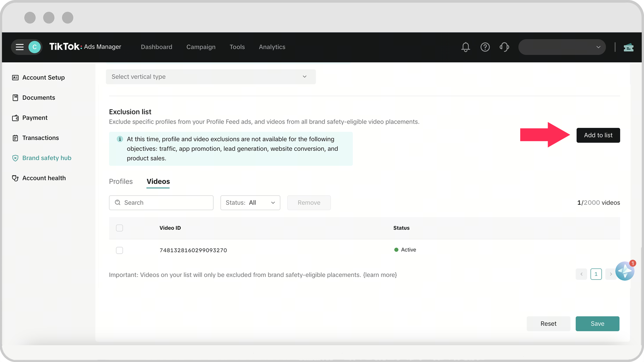This screenshot has width=644, height=362.
Task: Click the Account health stethoscope icon
Action: [x=15, y=178]
